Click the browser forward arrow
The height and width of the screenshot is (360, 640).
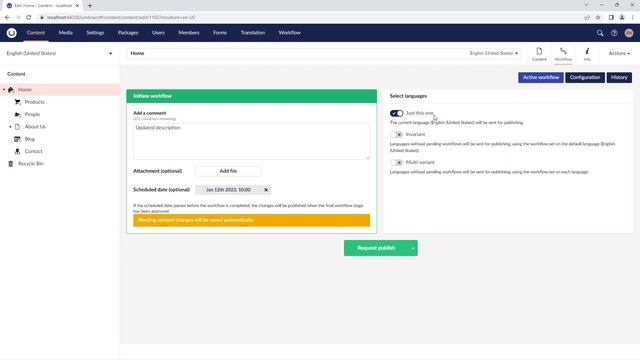pos(18,18)
